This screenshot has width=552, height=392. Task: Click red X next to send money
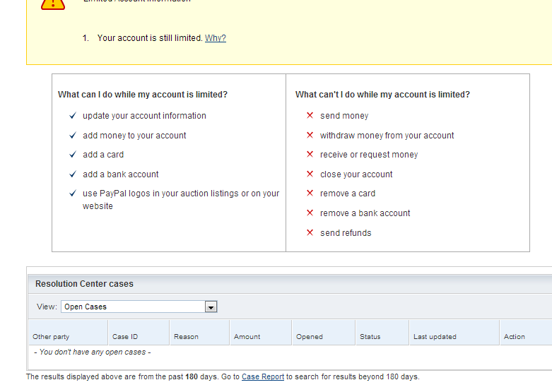pyautogui.click(x=310, y=116)
